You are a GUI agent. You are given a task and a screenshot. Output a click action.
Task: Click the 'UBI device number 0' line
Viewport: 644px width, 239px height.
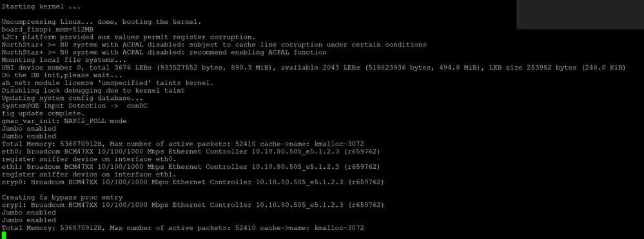click(x=313, y=68)
